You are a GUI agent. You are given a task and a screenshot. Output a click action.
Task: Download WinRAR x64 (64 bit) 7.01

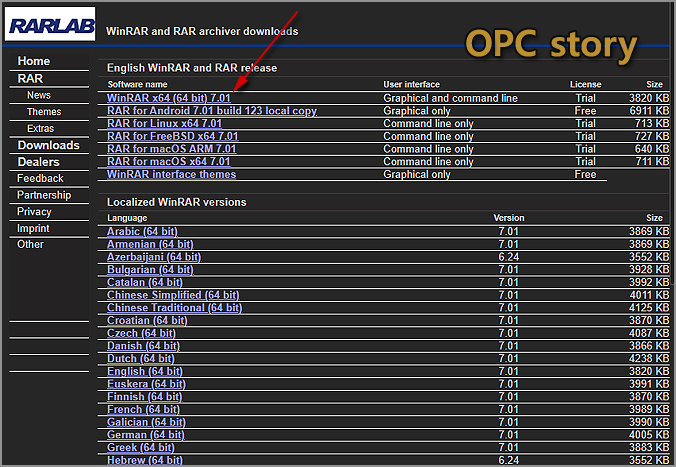(169, 98)
